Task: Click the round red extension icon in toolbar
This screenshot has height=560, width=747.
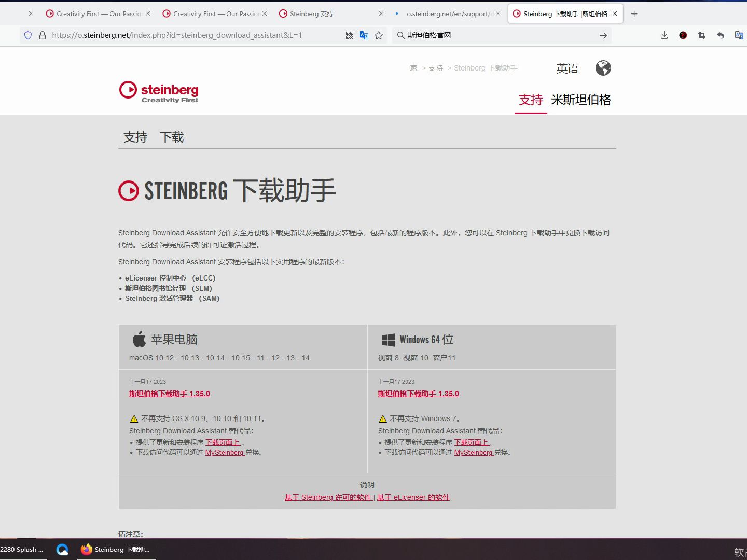Action: [683, 35]
